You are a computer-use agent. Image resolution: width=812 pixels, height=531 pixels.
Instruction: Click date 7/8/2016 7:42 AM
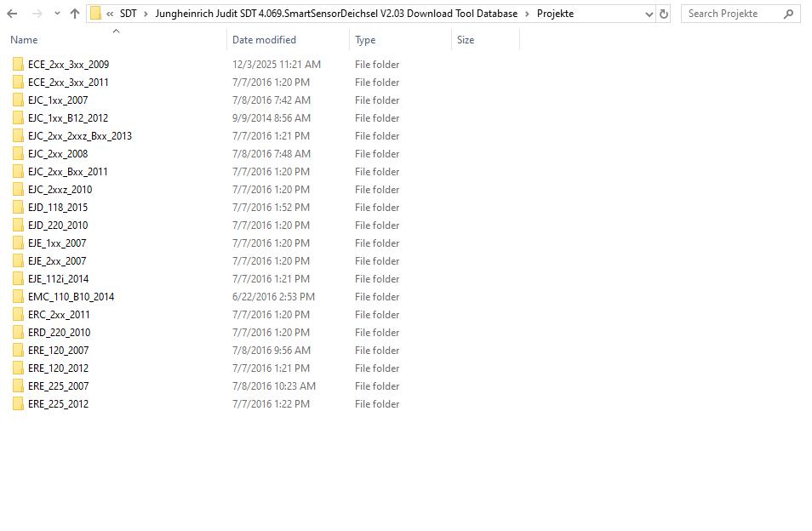click(x=272, y=100)
